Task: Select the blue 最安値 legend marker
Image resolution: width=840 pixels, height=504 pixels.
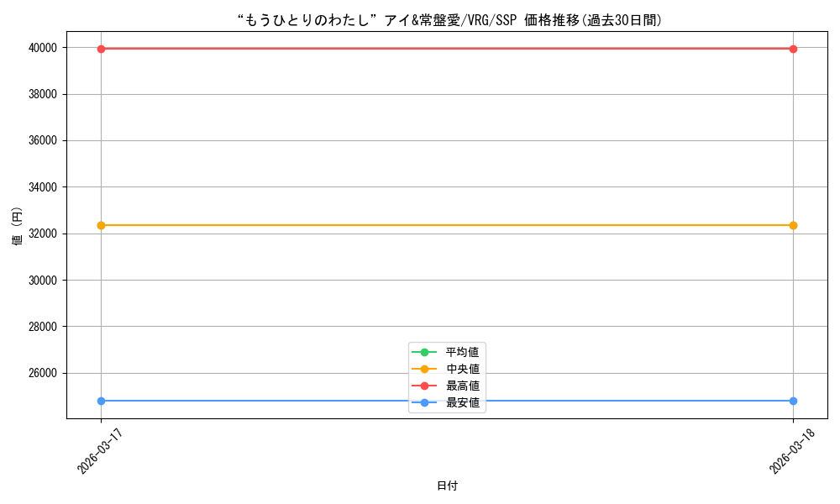Action: tap(424, 402)
